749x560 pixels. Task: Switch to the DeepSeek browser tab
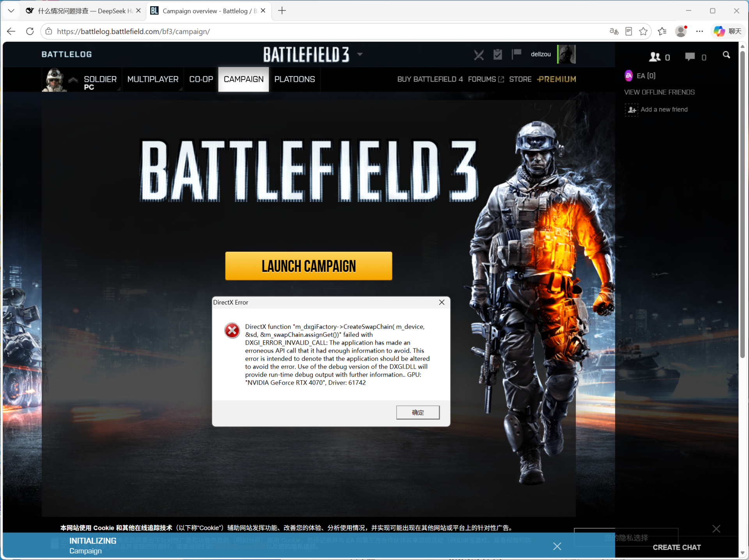[x=82, y=11]
